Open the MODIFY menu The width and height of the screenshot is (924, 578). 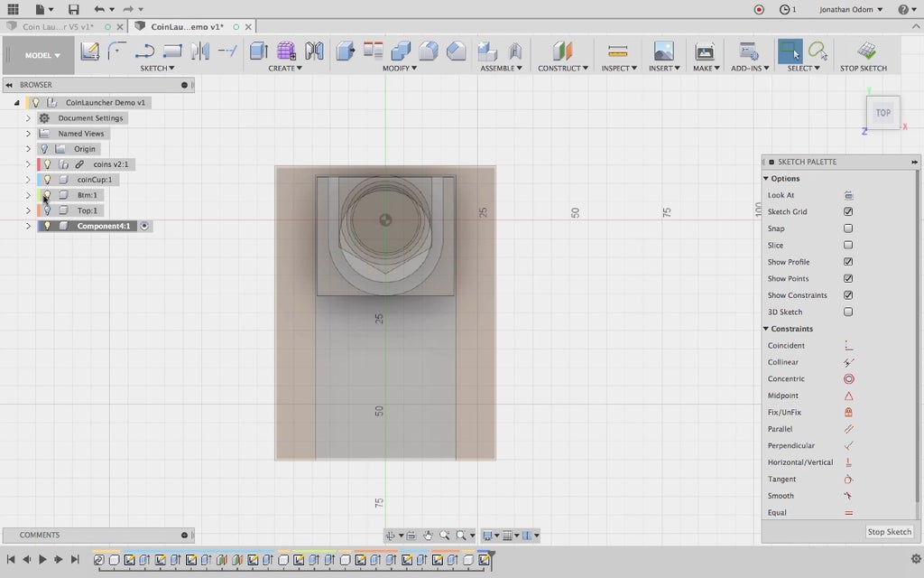399,69
